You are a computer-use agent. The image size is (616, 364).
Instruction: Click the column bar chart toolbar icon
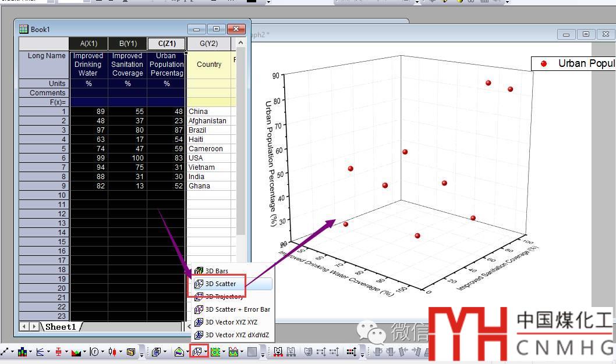tap(23, 352)
